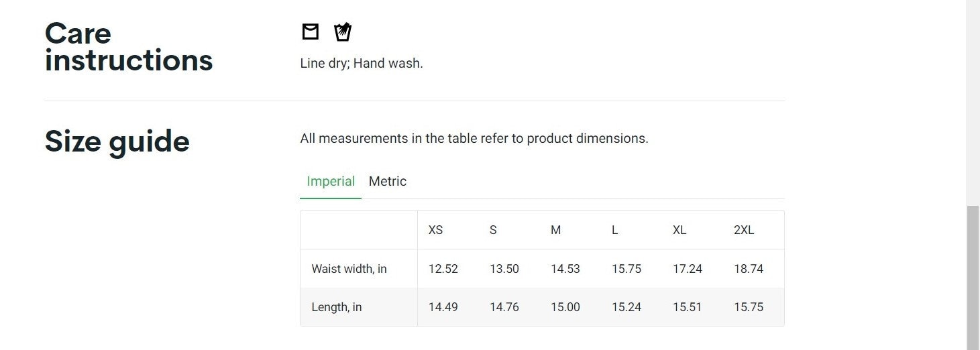
Task: Click the Size guide heading
Action: pyautogui.click(x=117, y=141)
